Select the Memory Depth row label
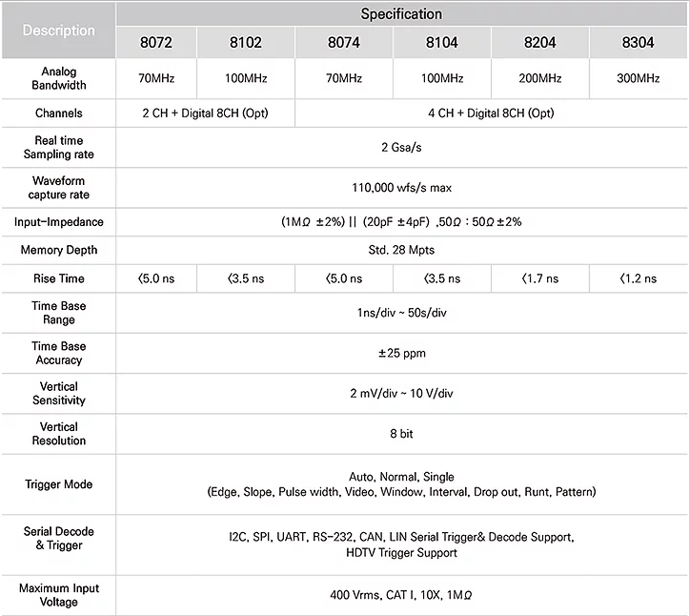 click(x=58, y=250)
